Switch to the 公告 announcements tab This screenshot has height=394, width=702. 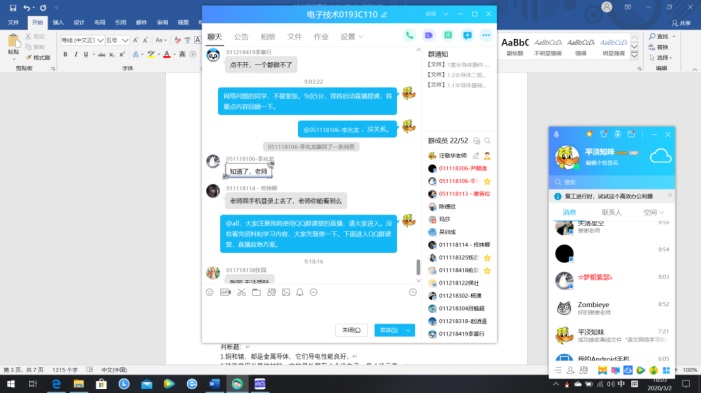241,37
